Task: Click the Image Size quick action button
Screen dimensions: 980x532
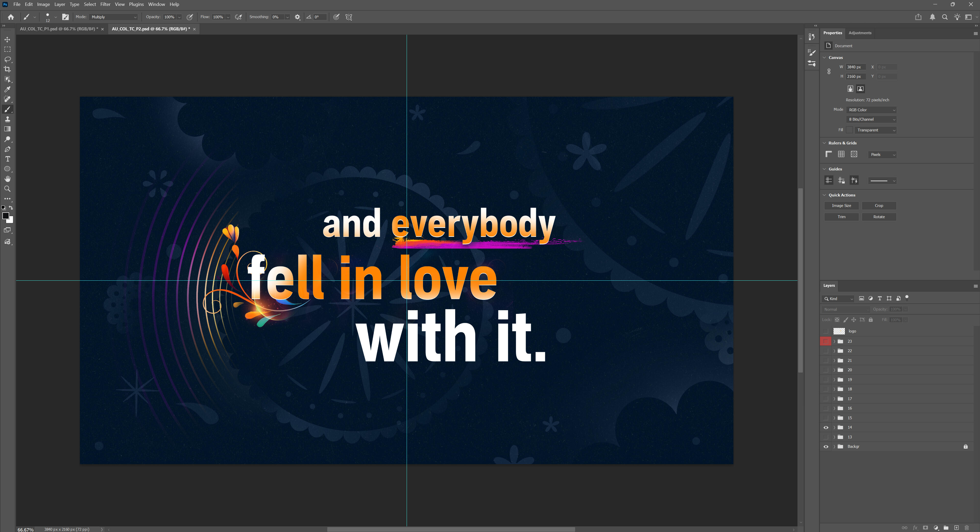Action: click(x=841, y=206)
